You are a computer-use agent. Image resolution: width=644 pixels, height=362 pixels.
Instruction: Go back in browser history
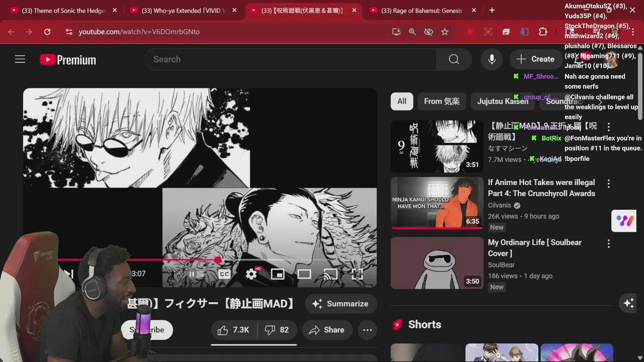pos(11,32)
